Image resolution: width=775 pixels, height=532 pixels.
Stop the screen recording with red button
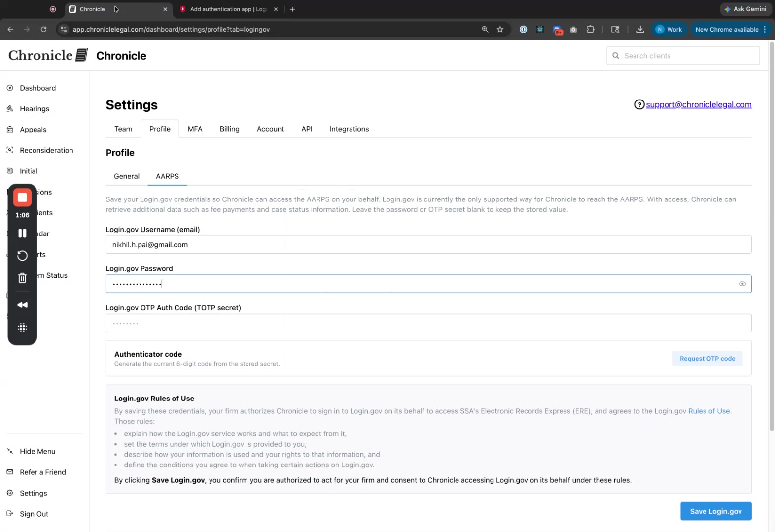(x=22, y=198)
